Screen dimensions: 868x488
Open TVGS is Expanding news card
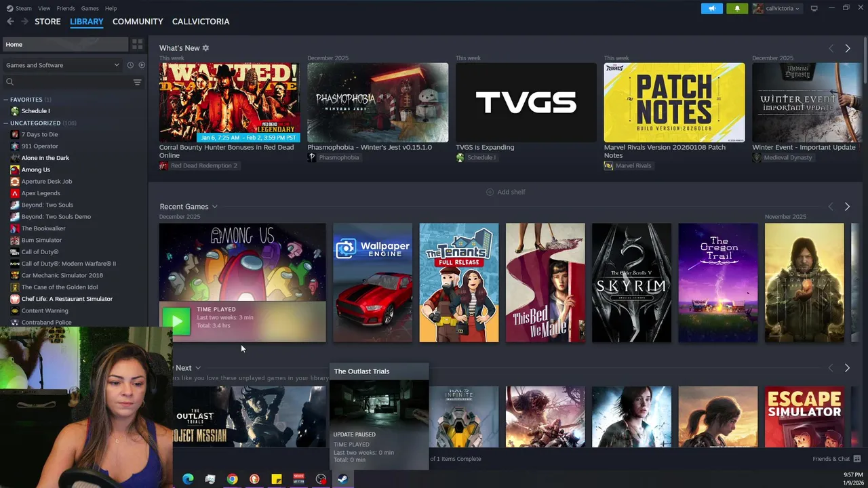(526, 102)
